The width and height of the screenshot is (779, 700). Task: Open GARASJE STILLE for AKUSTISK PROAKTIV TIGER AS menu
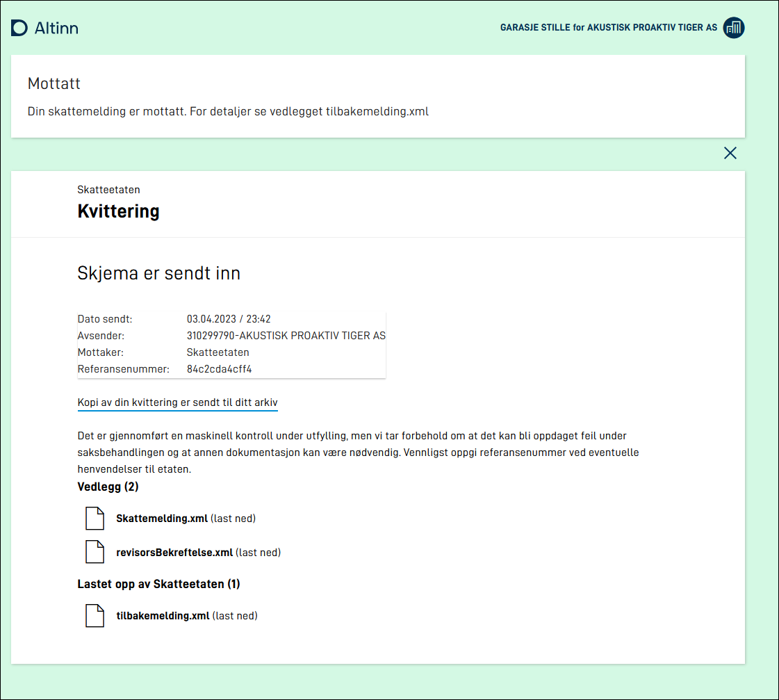(609, 28)
